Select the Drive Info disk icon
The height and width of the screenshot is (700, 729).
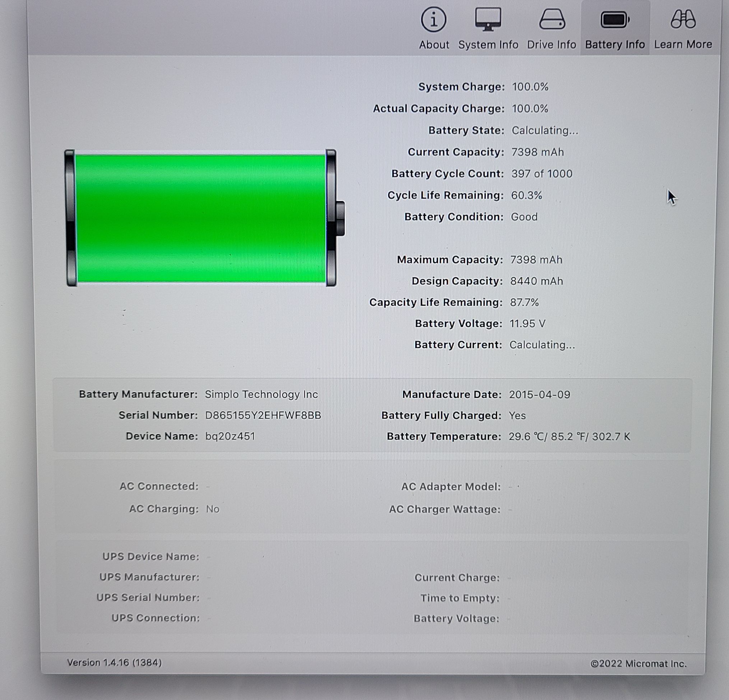552,20
